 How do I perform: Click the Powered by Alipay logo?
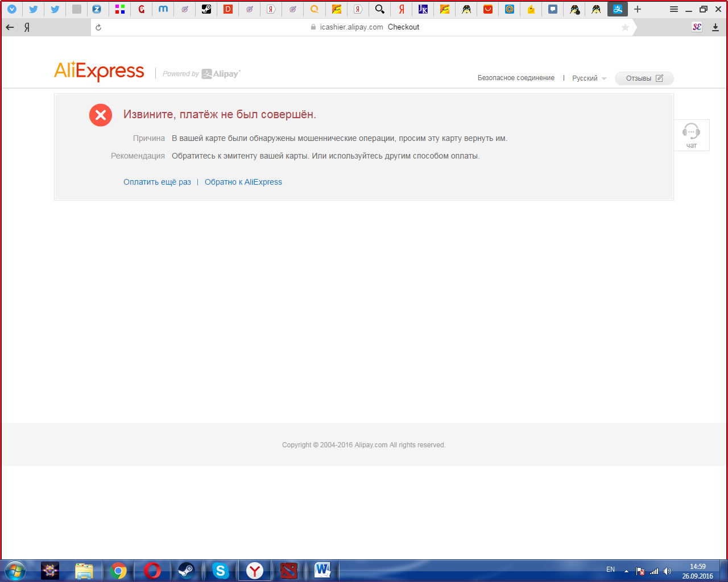201,74
